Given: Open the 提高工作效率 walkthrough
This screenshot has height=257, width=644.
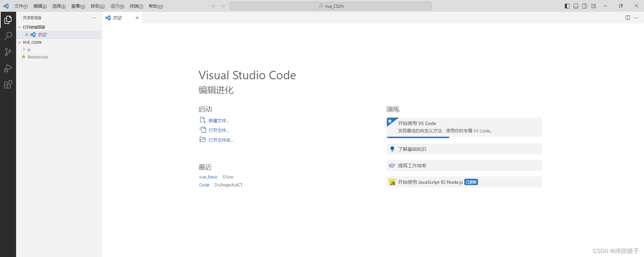Looking at the screenshot, I should [x=464, y=166].
